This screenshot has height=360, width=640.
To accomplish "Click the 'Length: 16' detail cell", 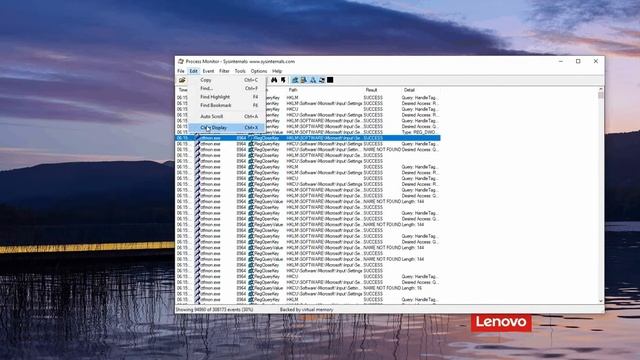I will tap(412, 288).
